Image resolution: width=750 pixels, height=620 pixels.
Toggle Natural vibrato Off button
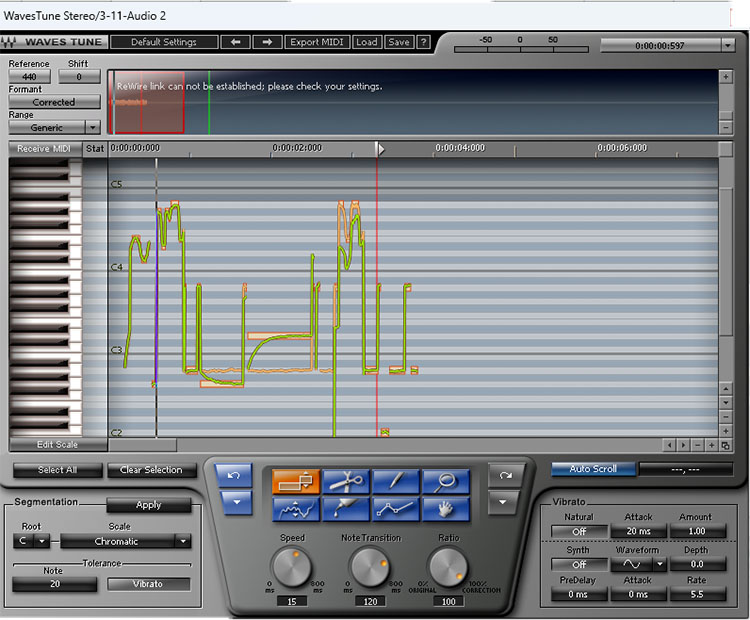[x=579, y=531]
